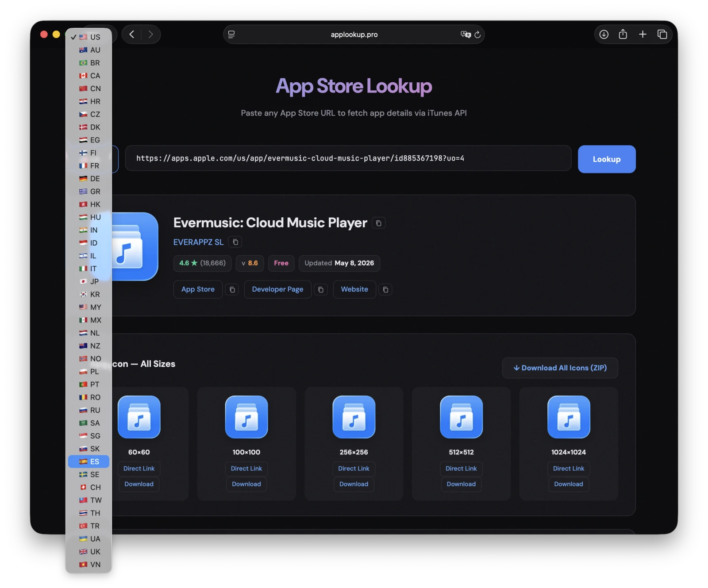Select VN at the bottom of list
The width and height of the screenshot is (708, 588).
point(89,565)
